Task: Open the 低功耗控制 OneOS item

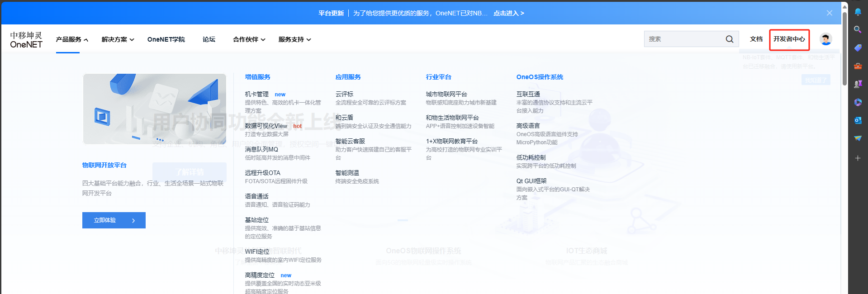Action: (x=531, y=157)
